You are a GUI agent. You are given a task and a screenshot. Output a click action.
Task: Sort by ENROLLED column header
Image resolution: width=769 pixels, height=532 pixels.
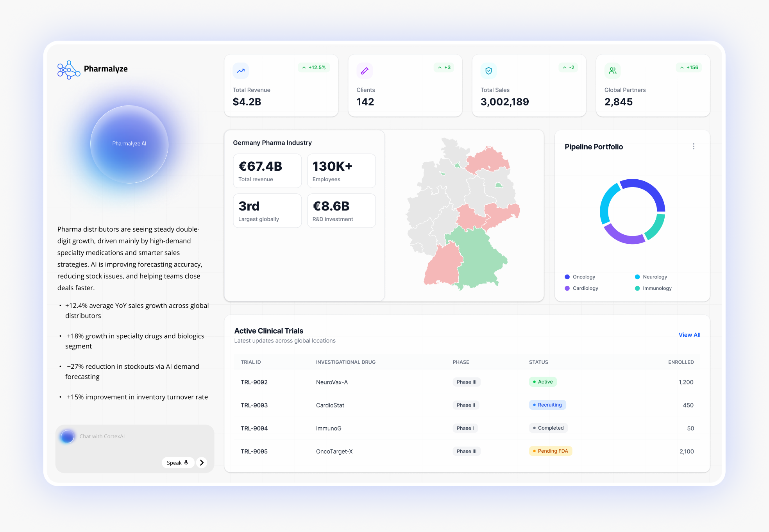[681, 362]
